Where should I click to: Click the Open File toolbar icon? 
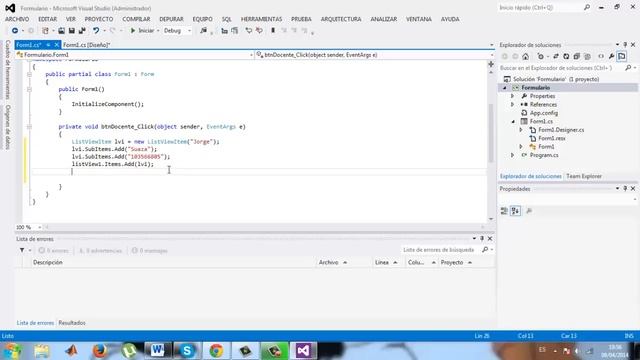tap(61, 31)
